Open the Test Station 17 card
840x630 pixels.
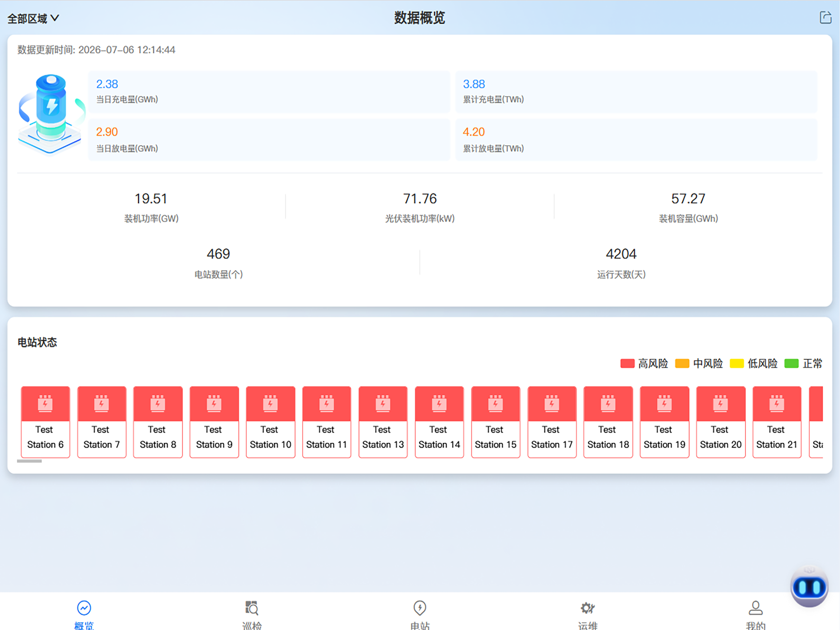click(552, 422)
